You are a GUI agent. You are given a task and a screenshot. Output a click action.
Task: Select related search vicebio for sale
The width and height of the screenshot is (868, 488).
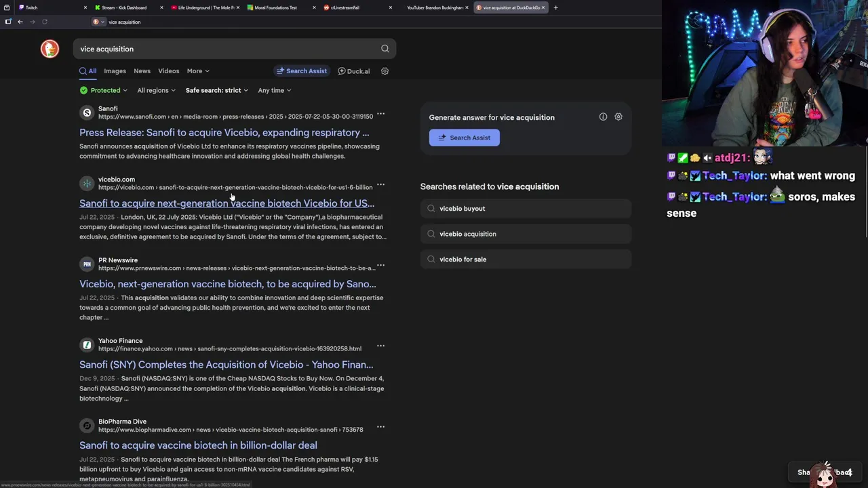tap(526, 259)
